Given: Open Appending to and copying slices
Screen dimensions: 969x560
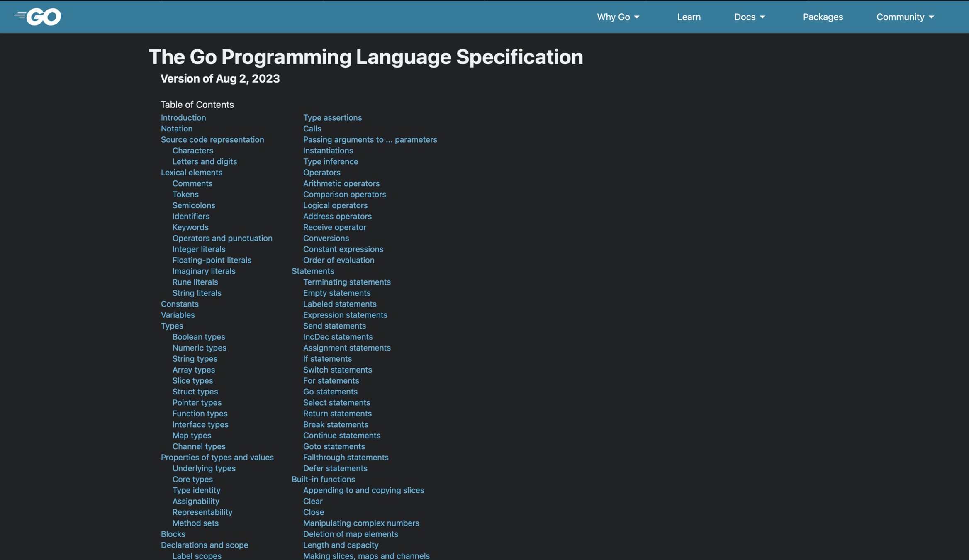Looking at the screenshot, I should (x=363, y=490).
